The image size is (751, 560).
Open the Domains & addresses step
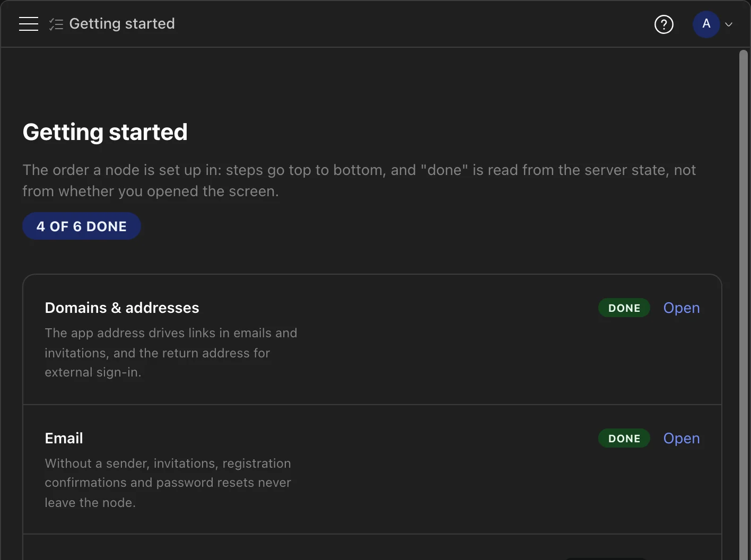click(x=682, y=308)
